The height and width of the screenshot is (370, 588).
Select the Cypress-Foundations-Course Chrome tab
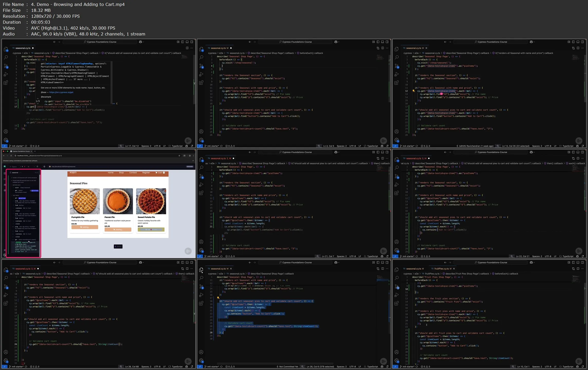click(x=21, y=151)
